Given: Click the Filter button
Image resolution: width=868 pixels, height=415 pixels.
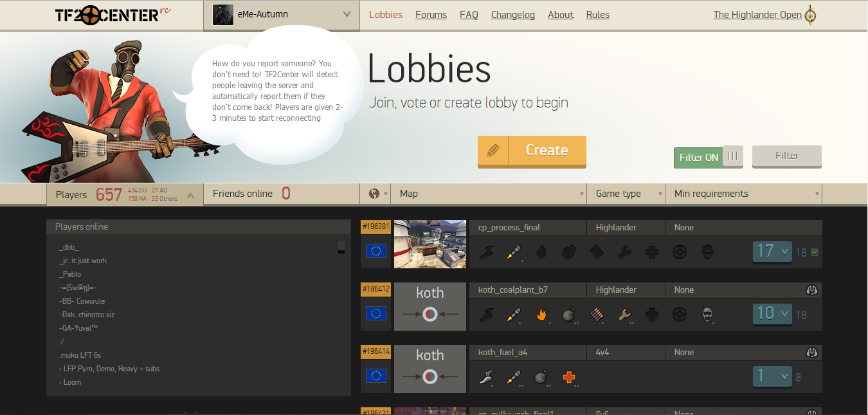Looking at the screenshot, I should tap(787, 156).
